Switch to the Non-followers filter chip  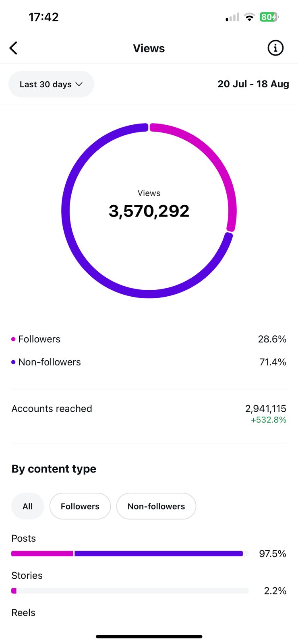coord(156,506)
